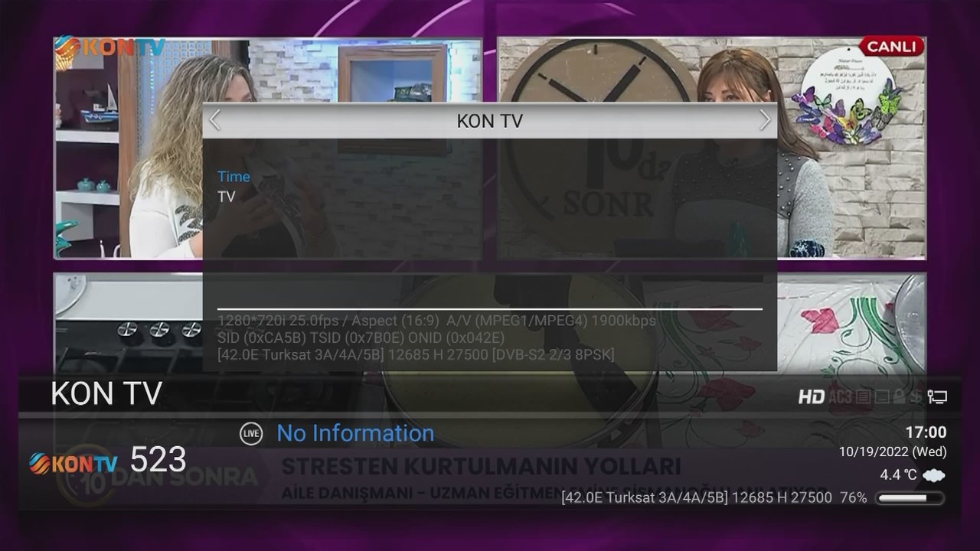Click the 17:00 clock time
This screenshot has height=551, width=980.
click(926, 432)
